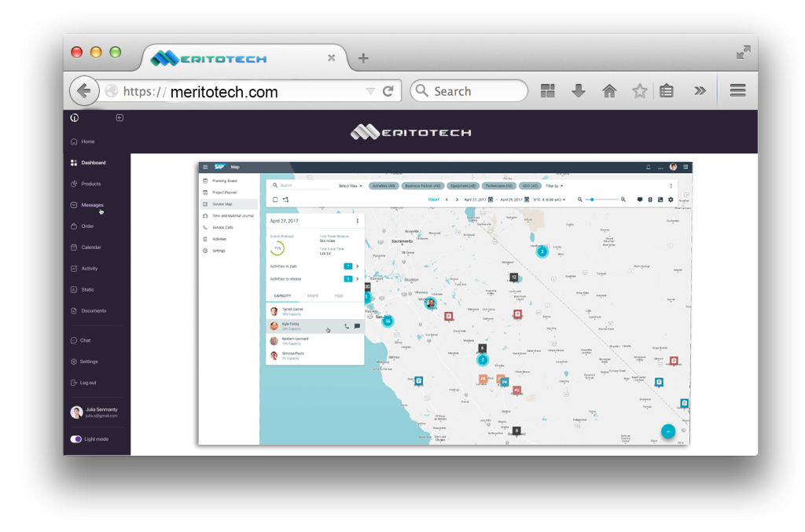The image size is (805, 532).
Task: Open the Filter by dropdown
Action: click(x=554, y=185)
